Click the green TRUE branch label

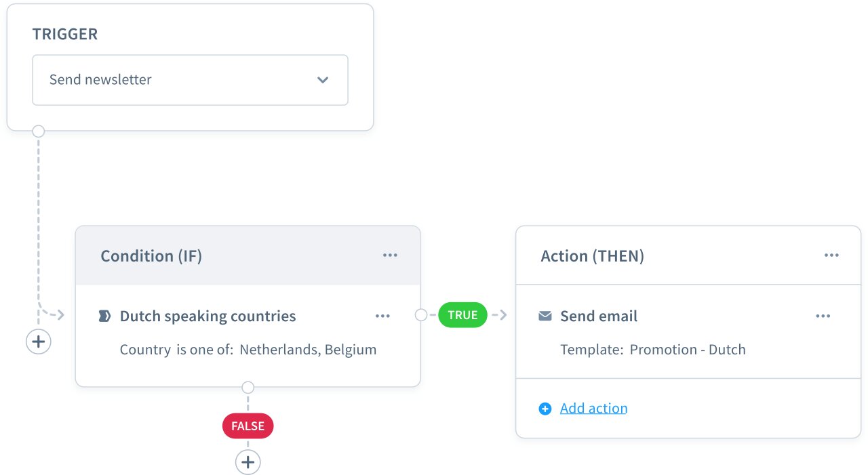[x=462, y=315]
